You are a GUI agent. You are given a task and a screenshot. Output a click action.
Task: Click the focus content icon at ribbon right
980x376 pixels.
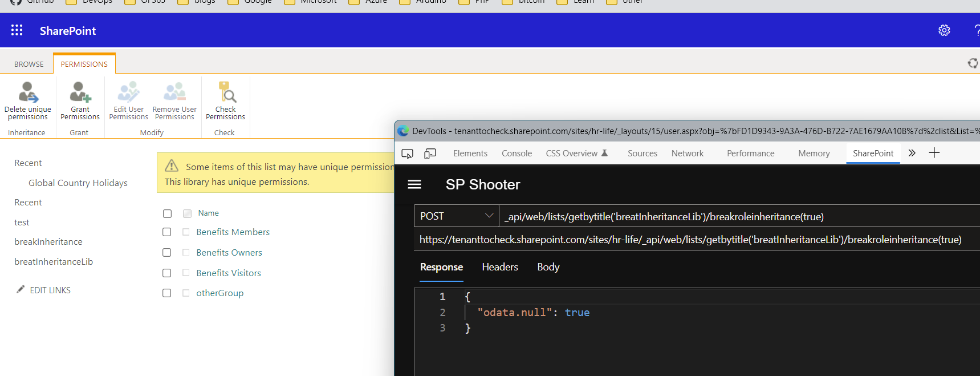tap(973, 63)
